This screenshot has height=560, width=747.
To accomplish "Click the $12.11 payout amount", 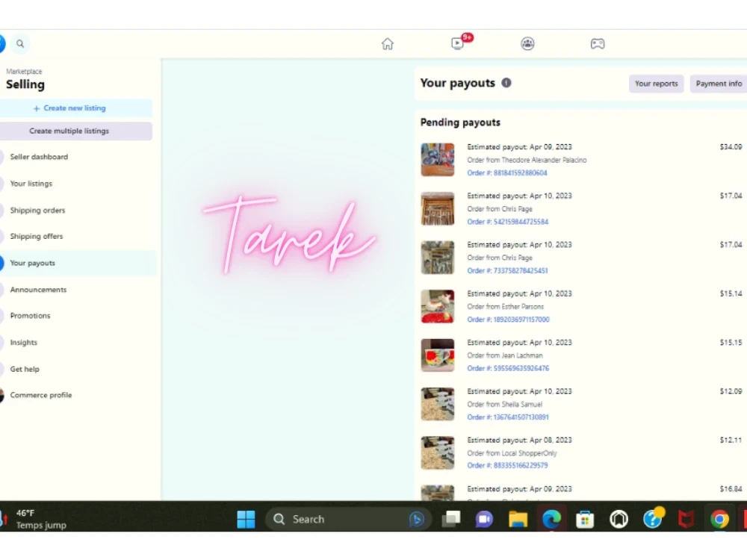I will pyautogui.click(x=731, y=440).
